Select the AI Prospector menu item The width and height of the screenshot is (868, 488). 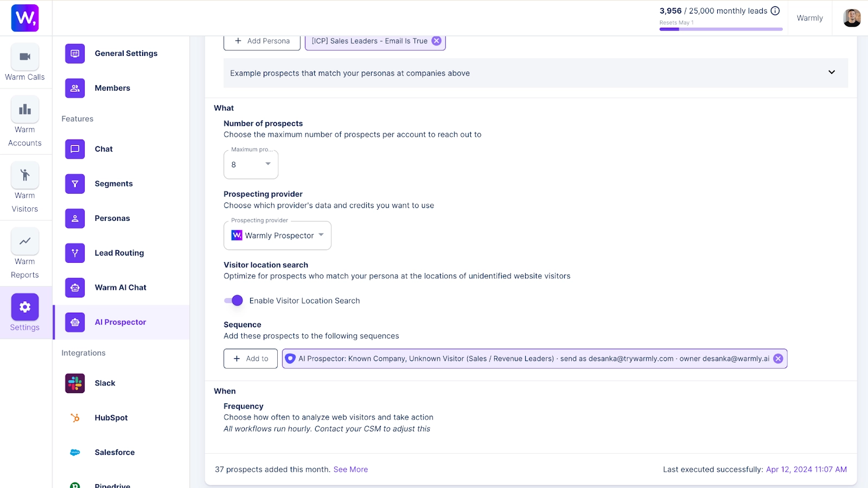coord(121,322)
